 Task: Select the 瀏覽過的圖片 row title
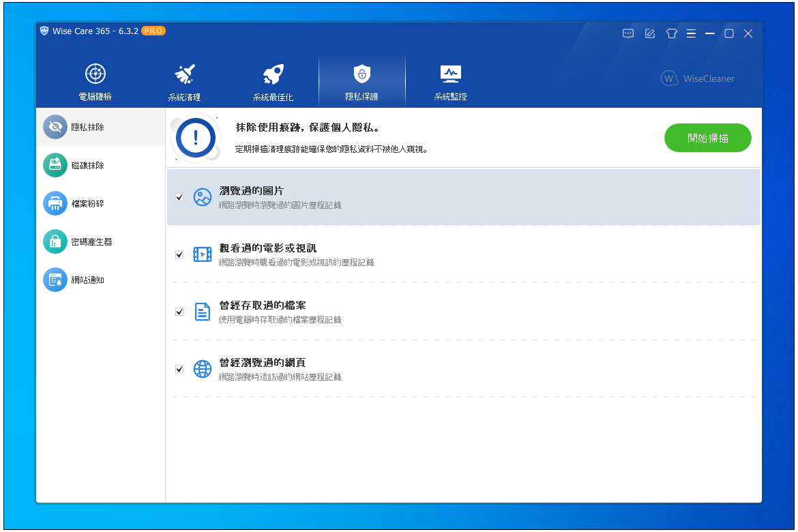click(x=252, y=191)
